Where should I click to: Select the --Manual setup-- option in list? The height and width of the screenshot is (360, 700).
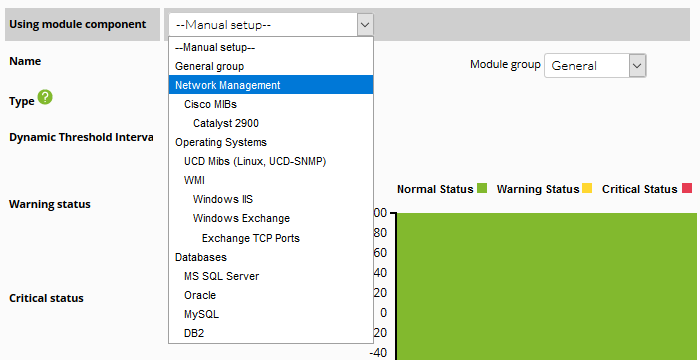(271, 47)
